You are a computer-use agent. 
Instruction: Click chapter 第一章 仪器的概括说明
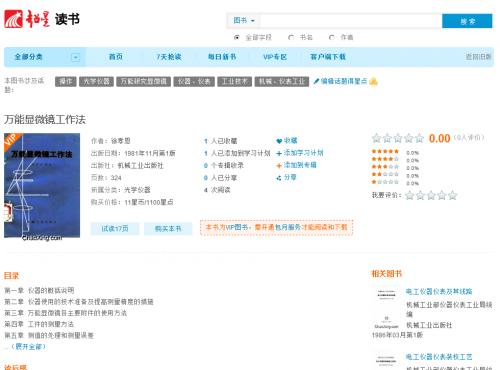39,290
